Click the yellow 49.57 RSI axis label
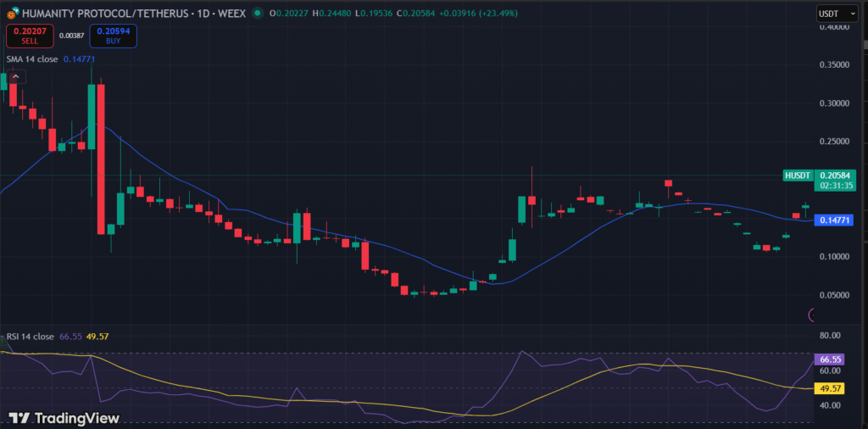868x429 pixels. 831,388
